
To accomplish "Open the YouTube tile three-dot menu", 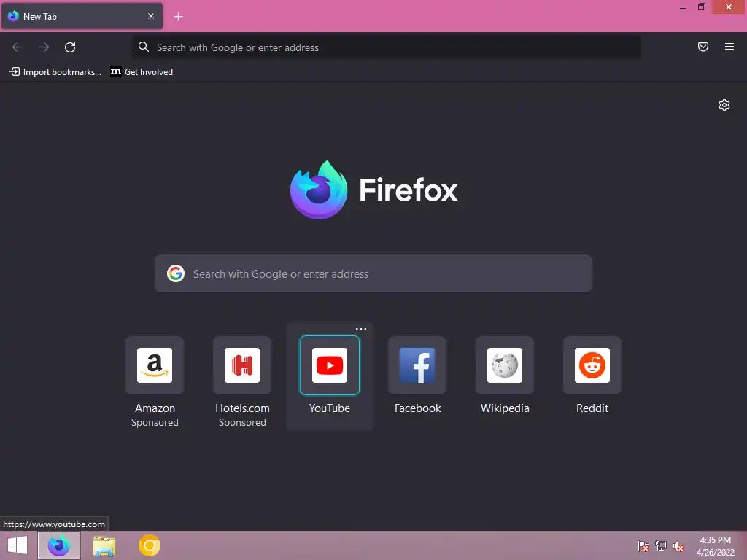I will (361, 329).
